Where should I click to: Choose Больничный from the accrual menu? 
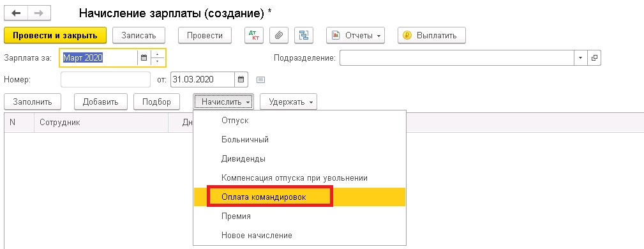click(x=299, y=139)
